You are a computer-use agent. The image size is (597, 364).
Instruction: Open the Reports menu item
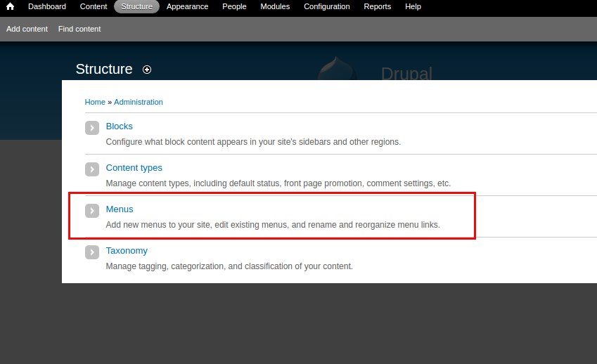[378, 6]
